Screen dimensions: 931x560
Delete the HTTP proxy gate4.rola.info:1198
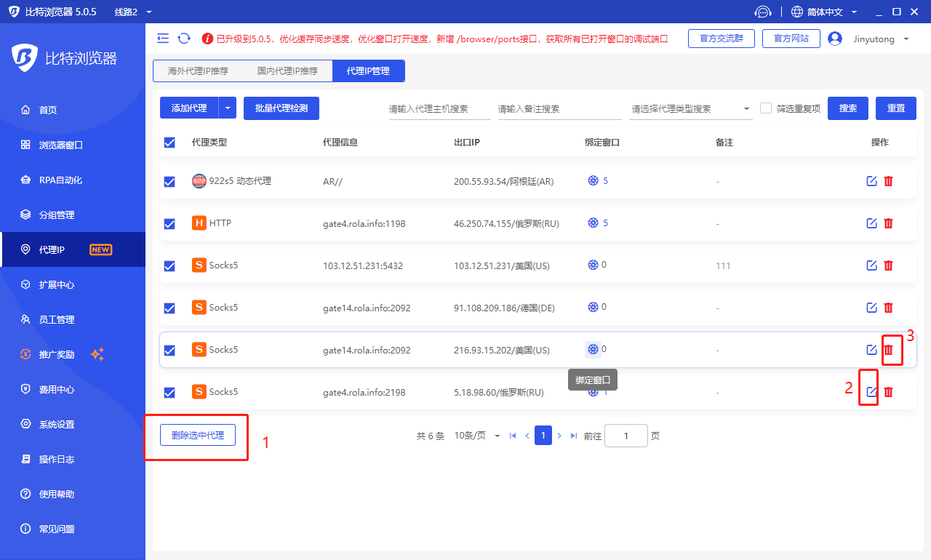(888, 223)
